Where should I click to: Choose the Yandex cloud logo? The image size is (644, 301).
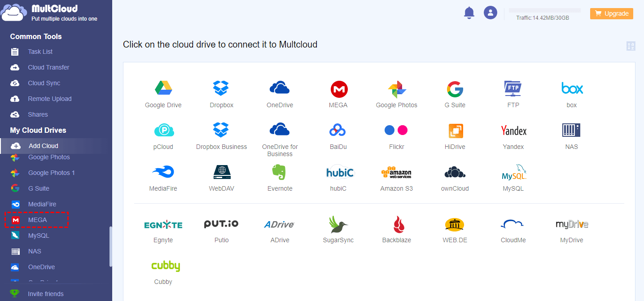click(x=513, y=131)
